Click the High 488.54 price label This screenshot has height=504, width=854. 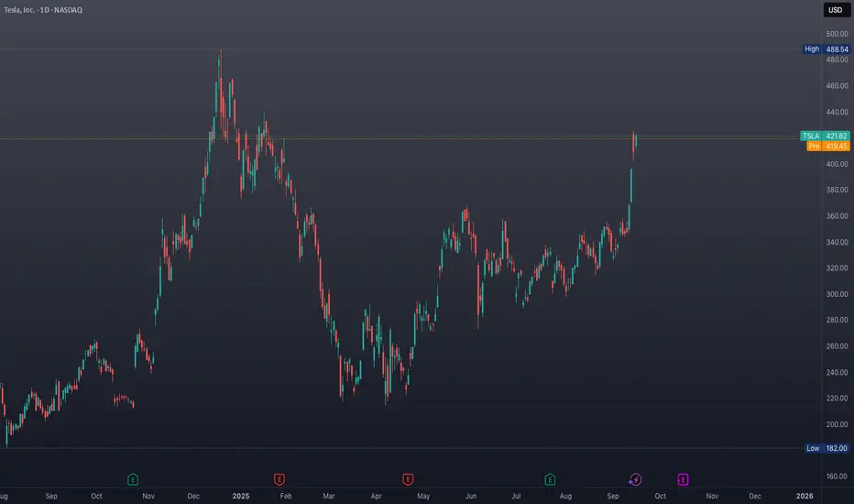tap(827, 49)
